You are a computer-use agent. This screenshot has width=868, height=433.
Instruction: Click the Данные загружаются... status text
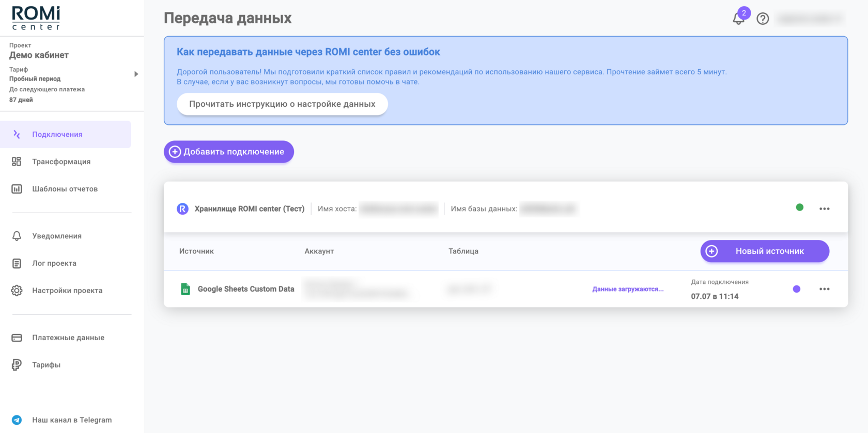tap(628, 289)
